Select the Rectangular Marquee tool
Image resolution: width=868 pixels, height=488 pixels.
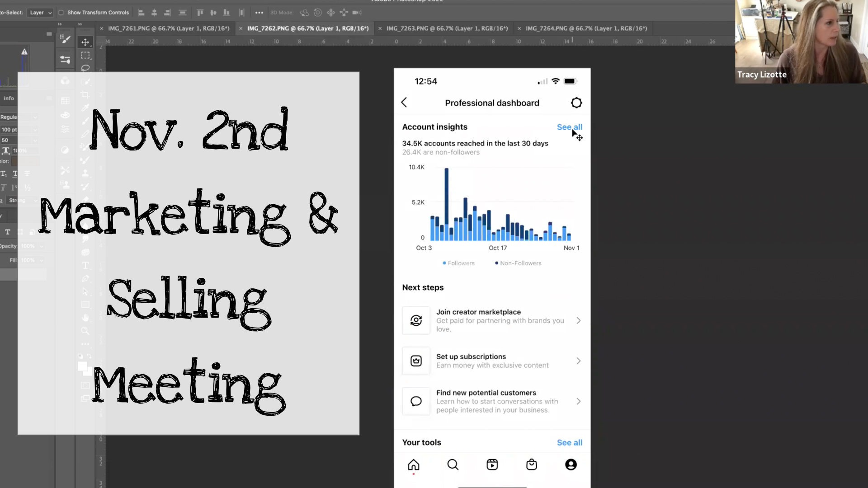[85, 56]
